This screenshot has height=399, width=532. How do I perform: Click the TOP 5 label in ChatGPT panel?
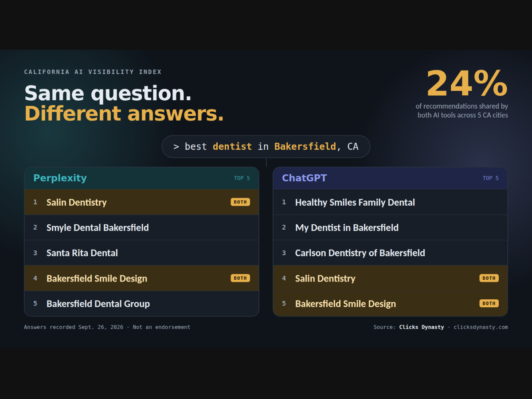click(x=491, y=178)
